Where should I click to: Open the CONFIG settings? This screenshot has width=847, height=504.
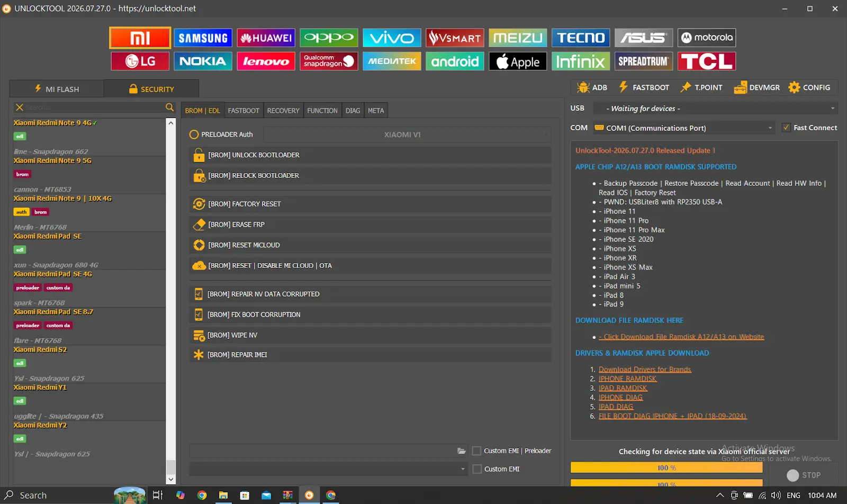point(809,87)
